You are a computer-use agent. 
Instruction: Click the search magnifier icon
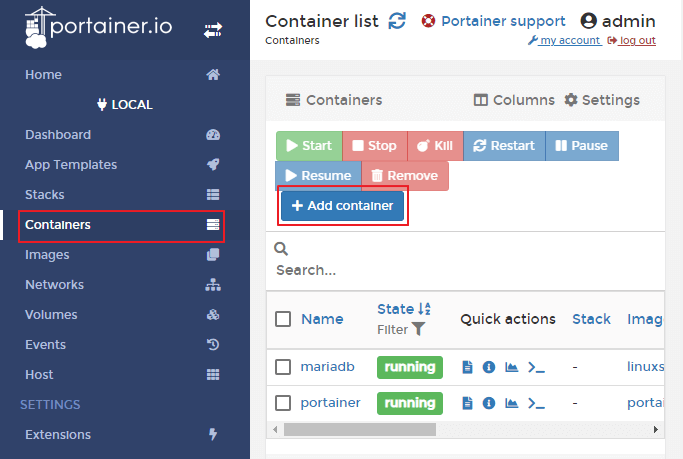click(281, 249)
